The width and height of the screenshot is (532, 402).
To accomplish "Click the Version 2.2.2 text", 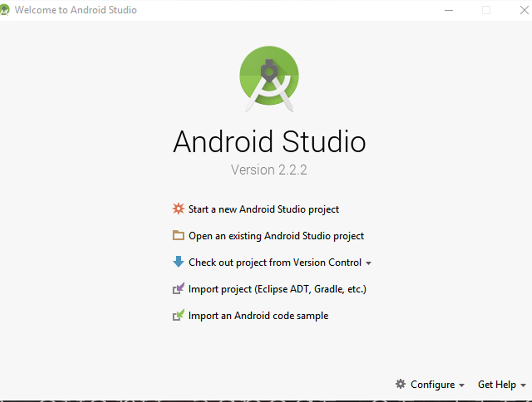I will click(x=269, y=170).
